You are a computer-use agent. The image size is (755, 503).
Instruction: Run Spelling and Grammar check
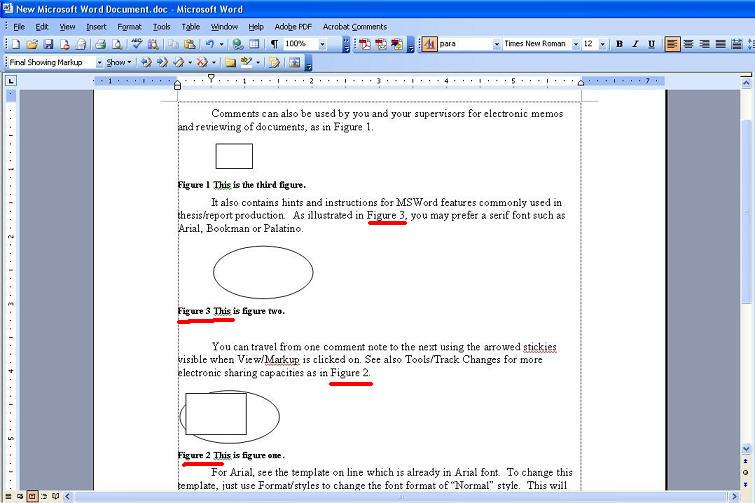(x=135, y=44)
